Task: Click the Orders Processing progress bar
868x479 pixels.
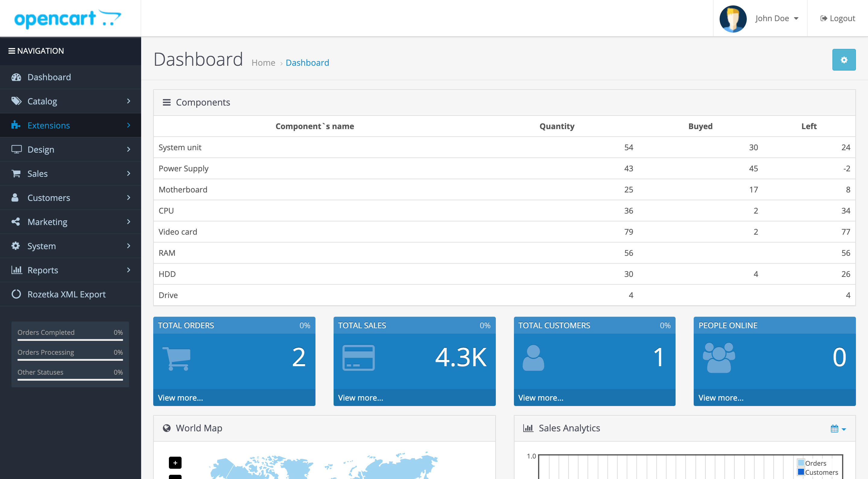Action: [70, 360]
